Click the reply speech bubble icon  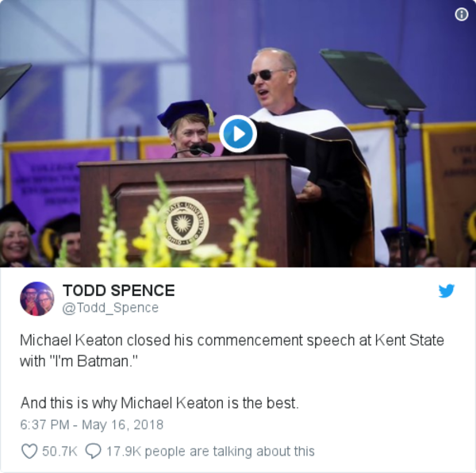pos(93,451)
